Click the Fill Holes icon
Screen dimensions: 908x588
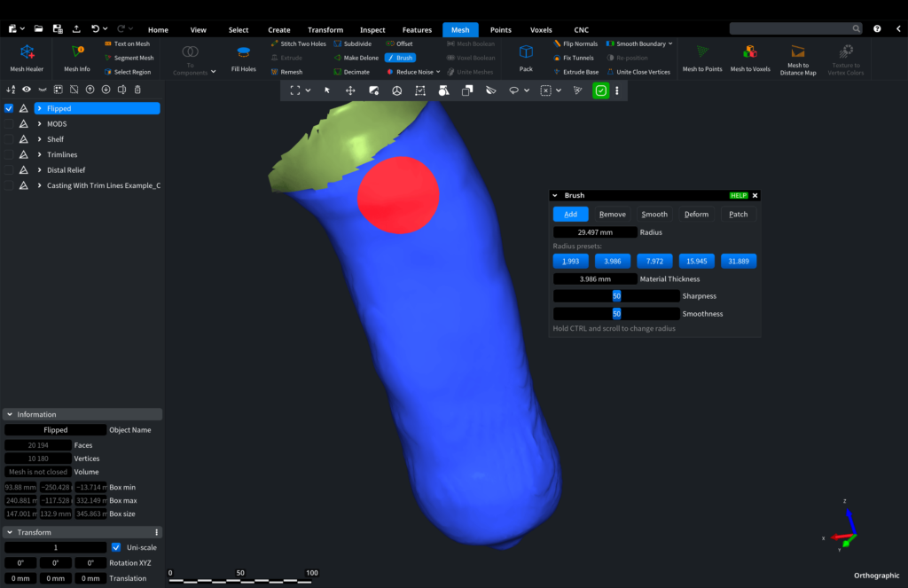pyautogui.click(x=243, y=57)
